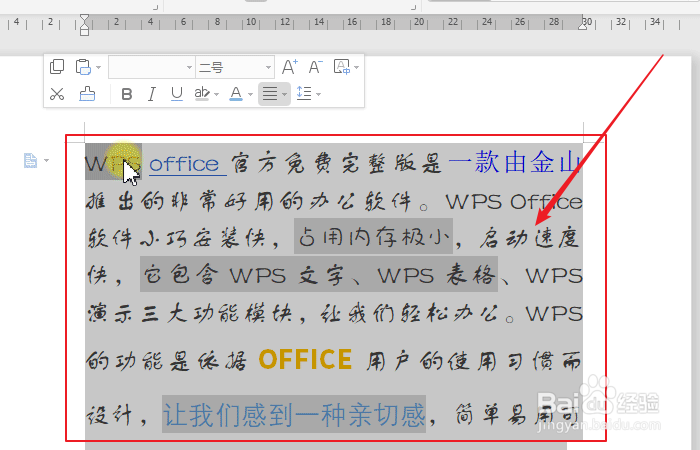Open the font size box showing 二号
Screen dimensions: 700x450
234,67
